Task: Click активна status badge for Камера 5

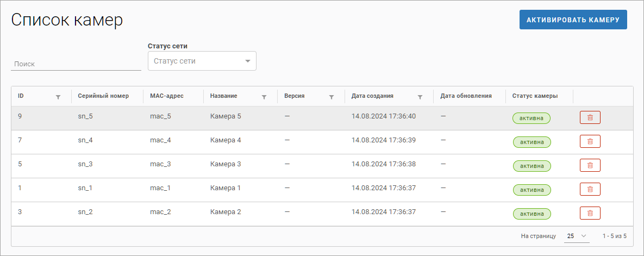Action: pos(532,118)
